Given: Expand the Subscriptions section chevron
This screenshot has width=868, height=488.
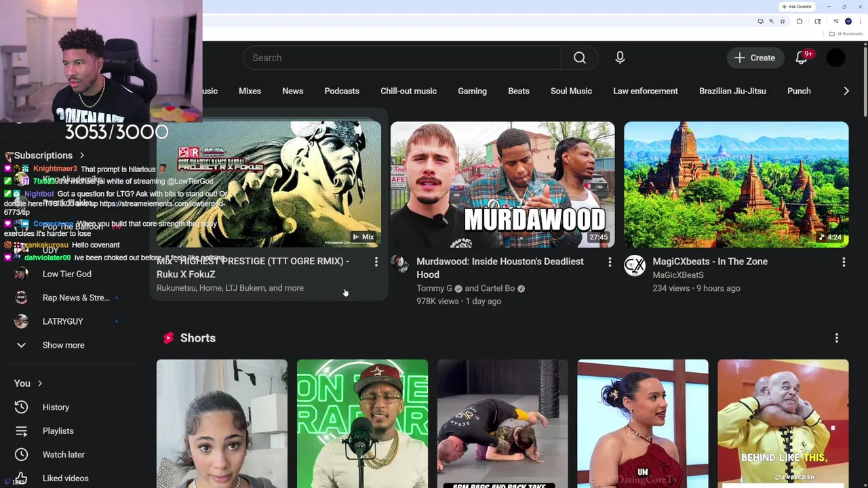Looking at the screenshot, I should [82, 155].
